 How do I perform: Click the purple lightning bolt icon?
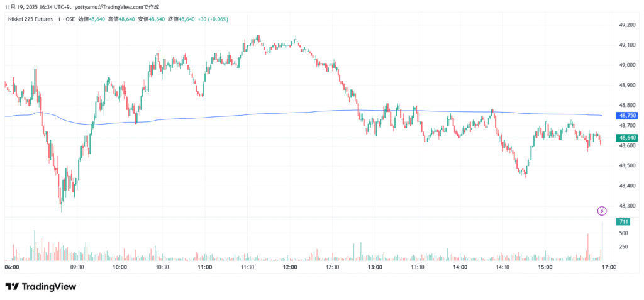(602, 211)
